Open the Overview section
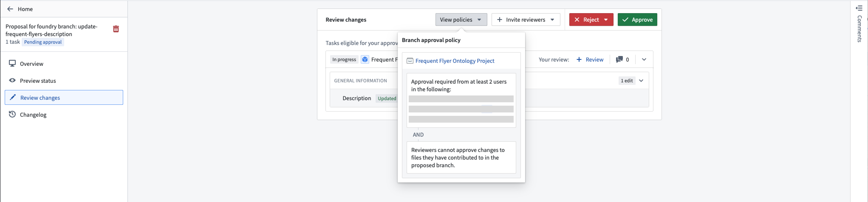The image size is (868, 202). (x=32, y=63)
